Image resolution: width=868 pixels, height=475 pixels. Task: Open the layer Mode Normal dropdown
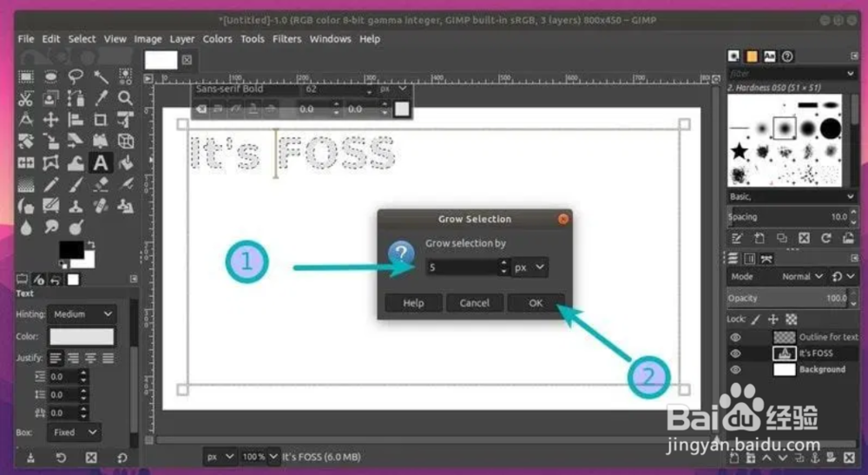coord(803,276)
